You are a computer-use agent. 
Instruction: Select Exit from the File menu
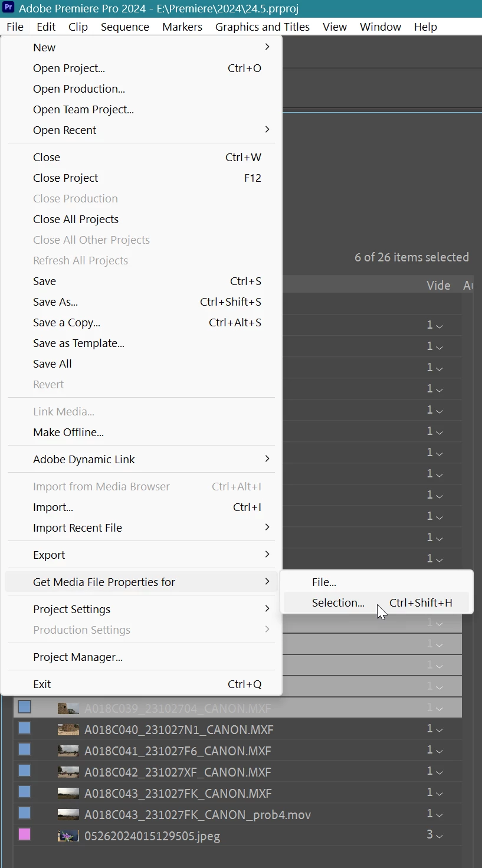141,684
